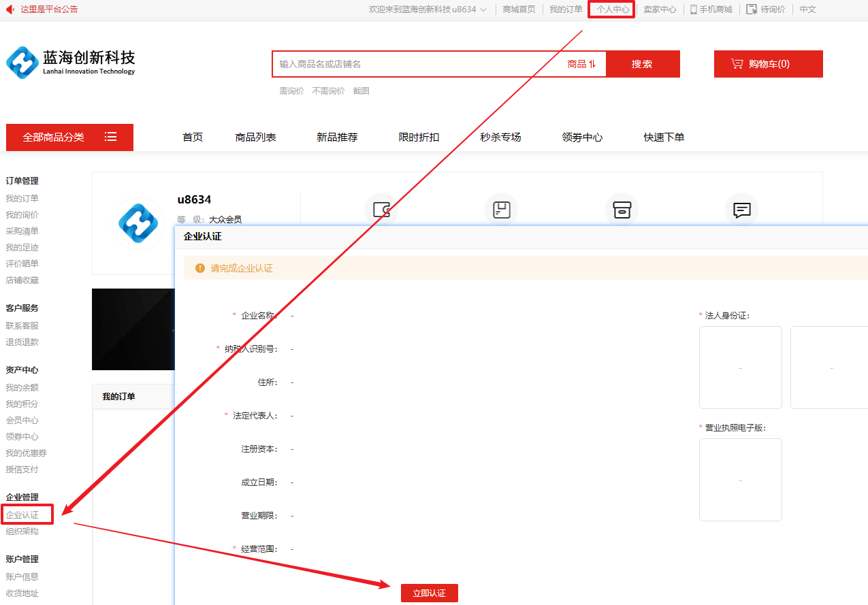Click the 立即认证 button
Viewport: 868px width, 605px height.
(430, 593)
